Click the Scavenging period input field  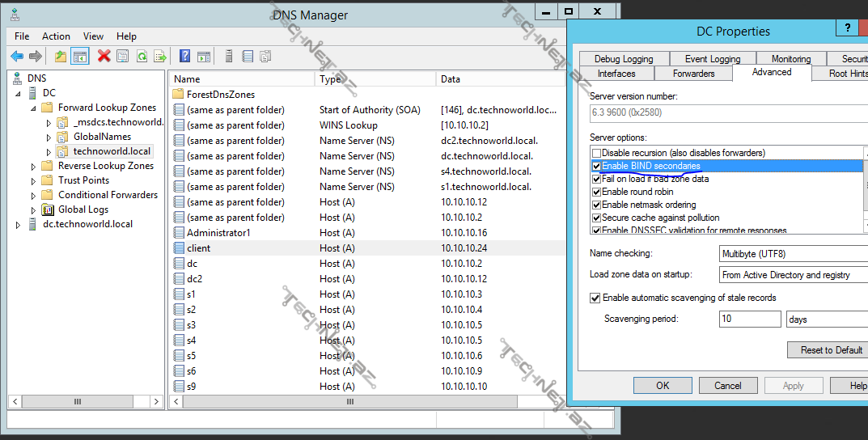pos(750,319)
